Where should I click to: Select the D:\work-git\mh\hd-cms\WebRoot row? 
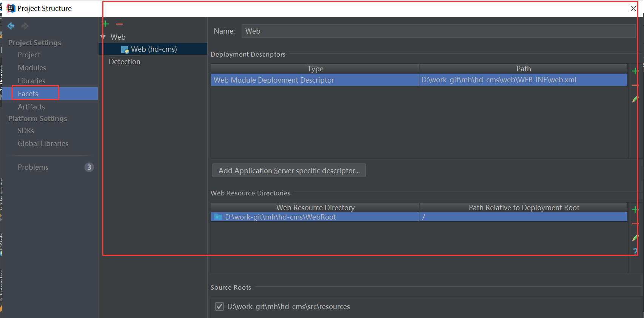point(419,217)
